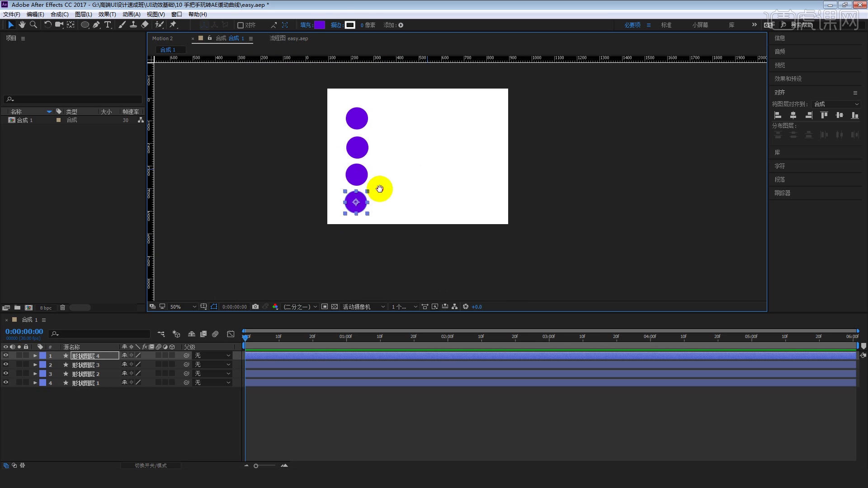Open the show channel RGB icon
Screen dimensions: 868x488
coord(275,307)
